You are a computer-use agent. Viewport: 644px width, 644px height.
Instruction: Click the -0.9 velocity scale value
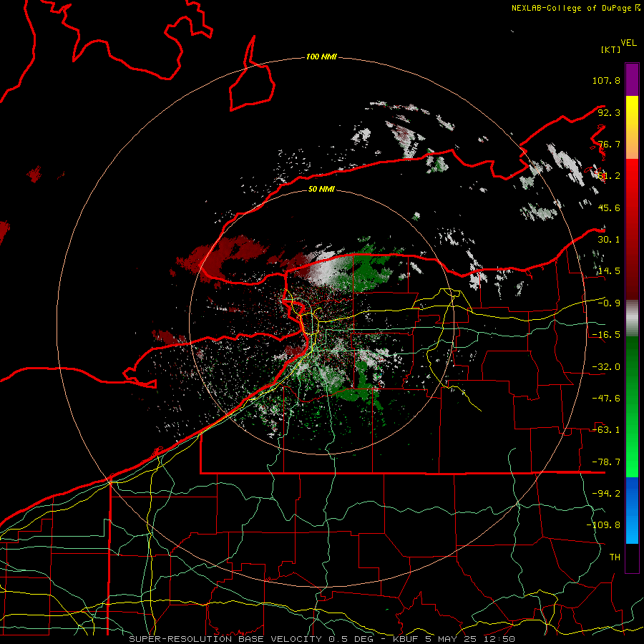pyautogui.click(x=609, y=303)
